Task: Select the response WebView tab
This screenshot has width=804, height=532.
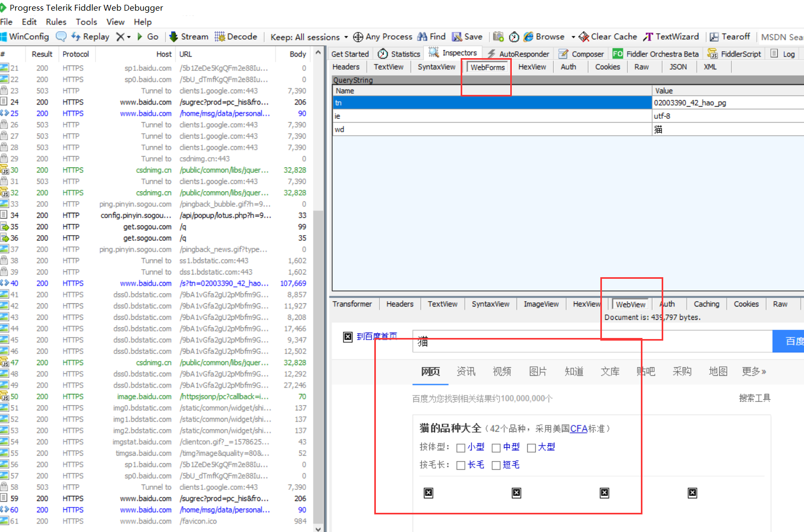Action: pos(631,304)
